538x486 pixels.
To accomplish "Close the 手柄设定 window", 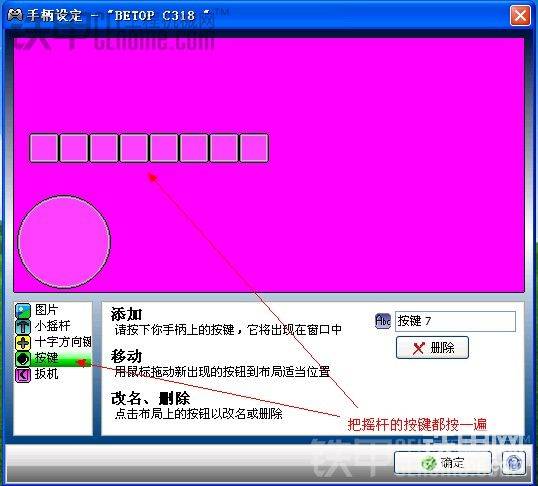I will point(520,15).
